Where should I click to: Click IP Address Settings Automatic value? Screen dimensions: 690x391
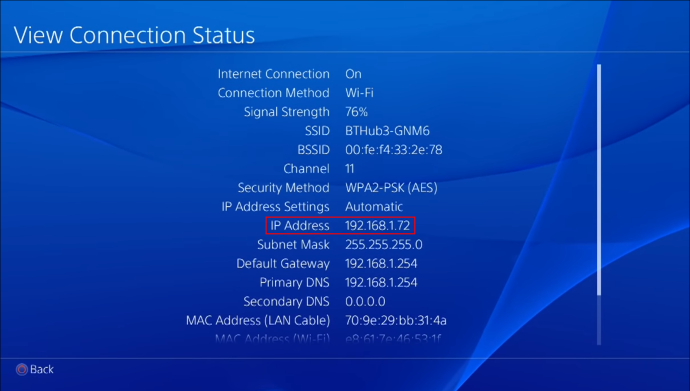click(x=374, y=207)
